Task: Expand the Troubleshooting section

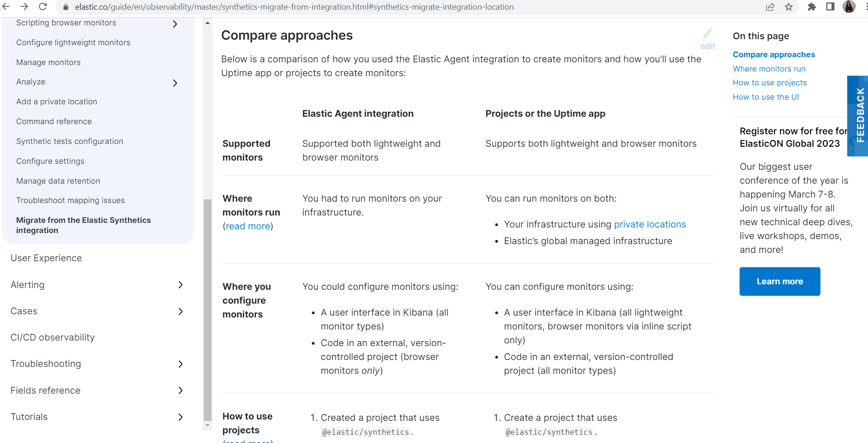Action: tap(180, 364)
